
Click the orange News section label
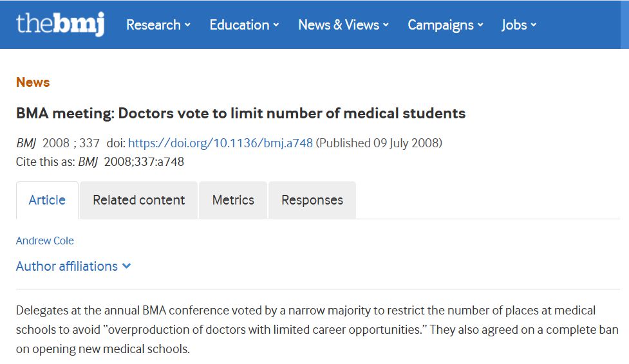pos(33,82)
